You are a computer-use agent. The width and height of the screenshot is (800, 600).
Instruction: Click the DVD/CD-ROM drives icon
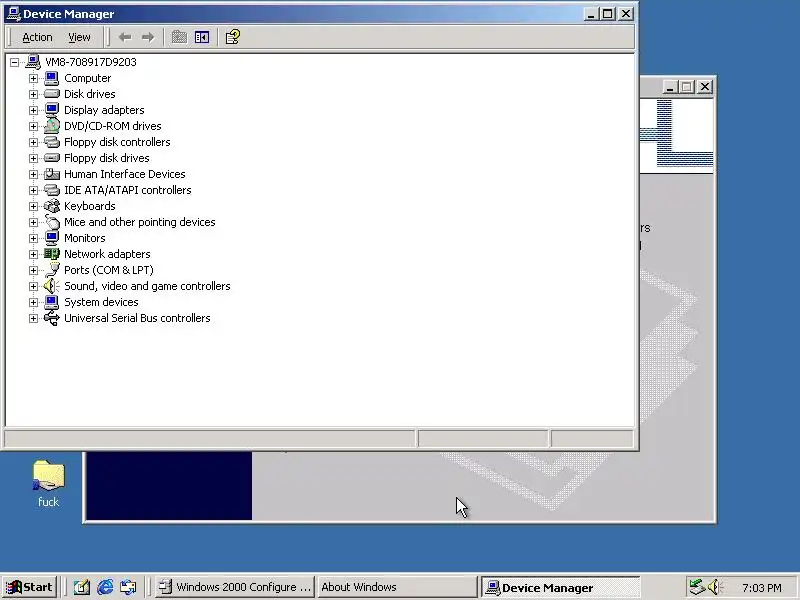tap(52, 126)
